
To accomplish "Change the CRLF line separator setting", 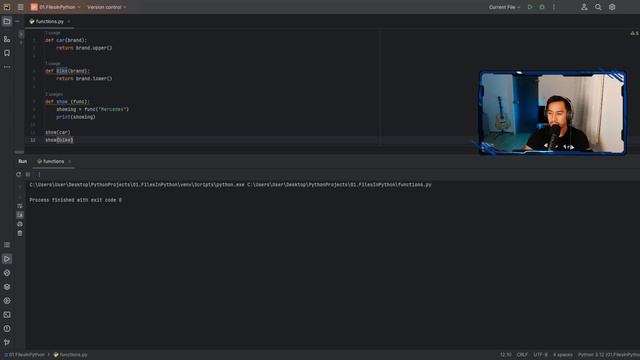I will click(522, 355).
